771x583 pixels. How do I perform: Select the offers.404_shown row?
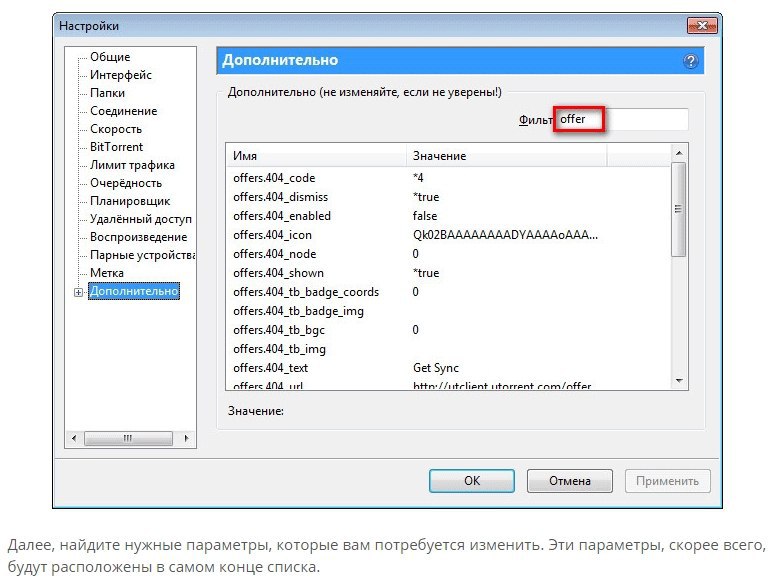(x=448, y=273)
